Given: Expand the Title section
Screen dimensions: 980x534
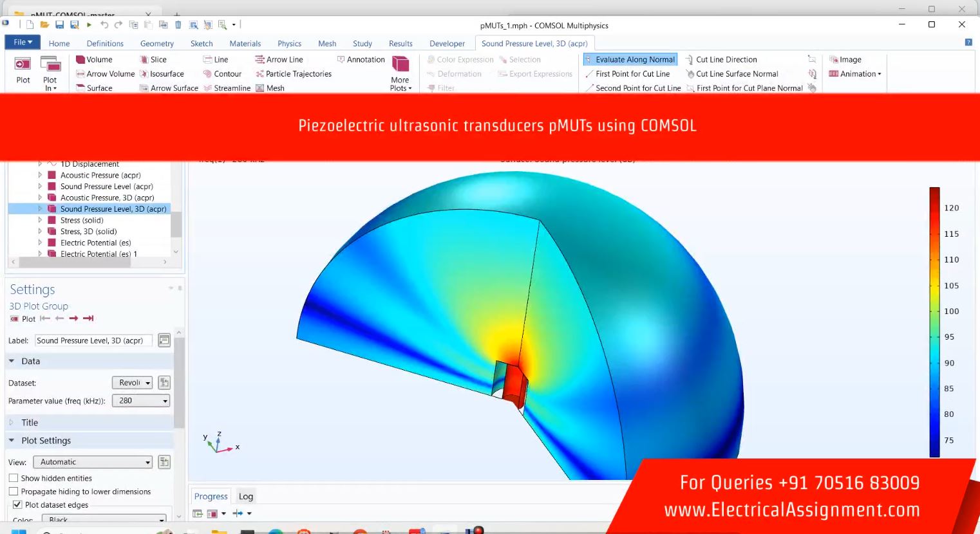Looking at the screenshot, I should coord(30,423).
